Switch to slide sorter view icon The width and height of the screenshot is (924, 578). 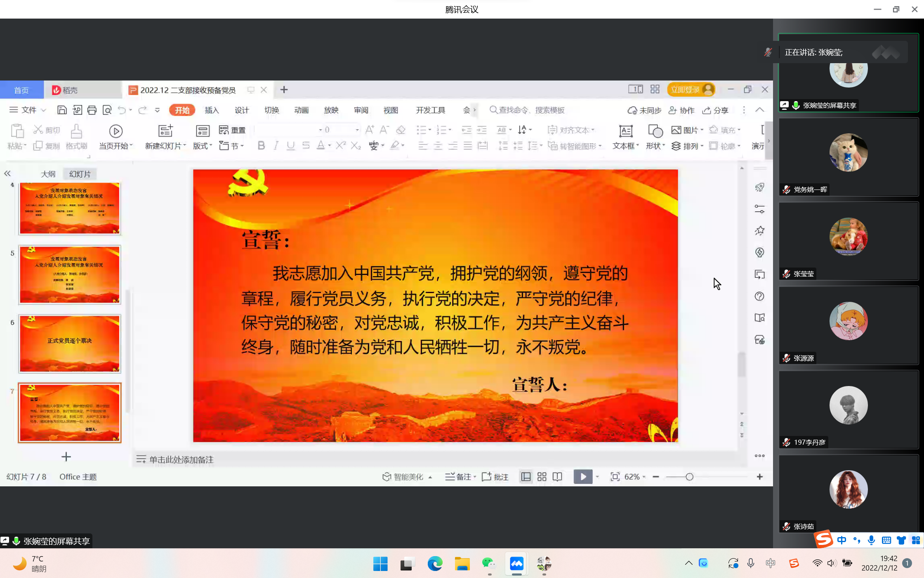point(542,477)
